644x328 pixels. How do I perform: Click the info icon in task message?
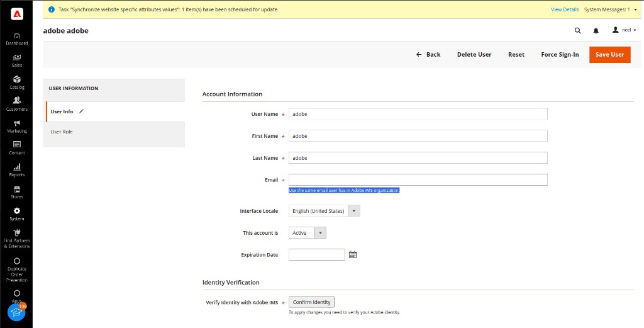52,9
